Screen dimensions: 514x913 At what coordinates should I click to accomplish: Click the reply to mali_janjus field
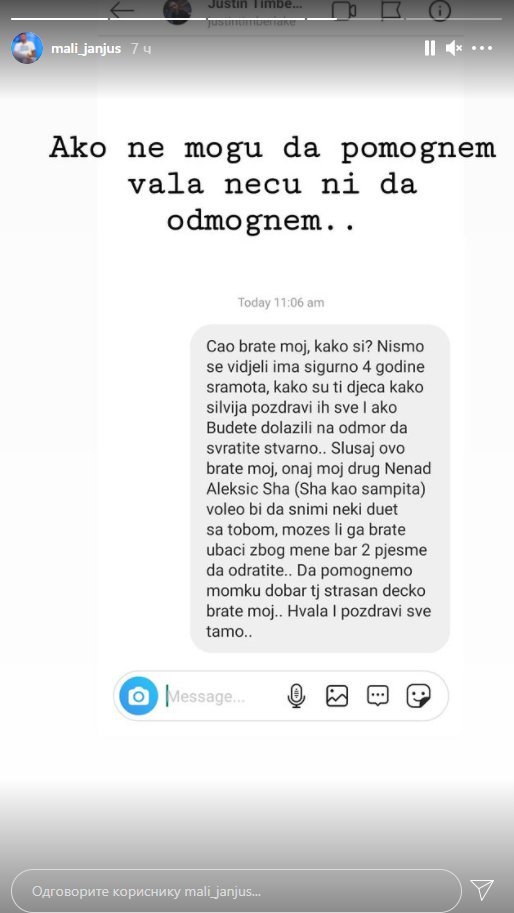(x=236, y=891)
